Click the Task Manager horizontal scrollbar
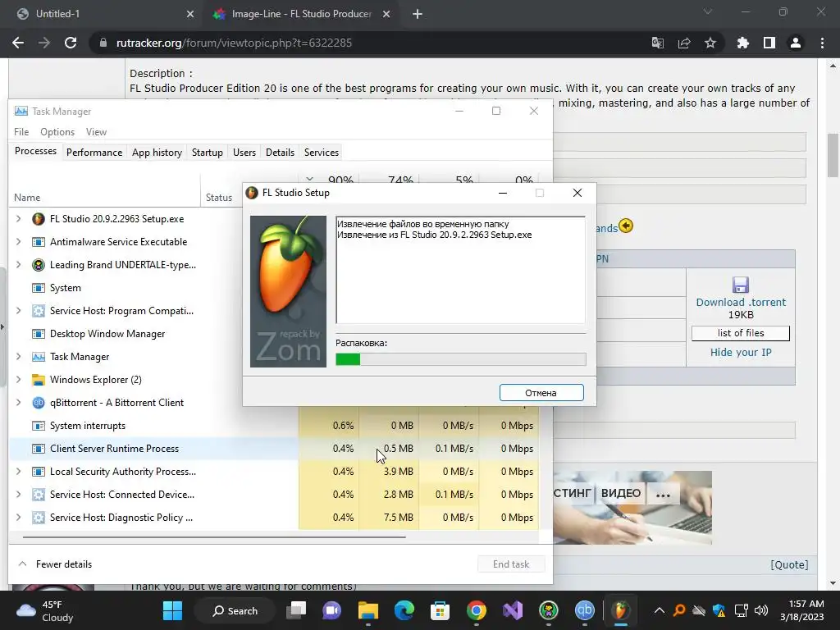 coord(214,536)
